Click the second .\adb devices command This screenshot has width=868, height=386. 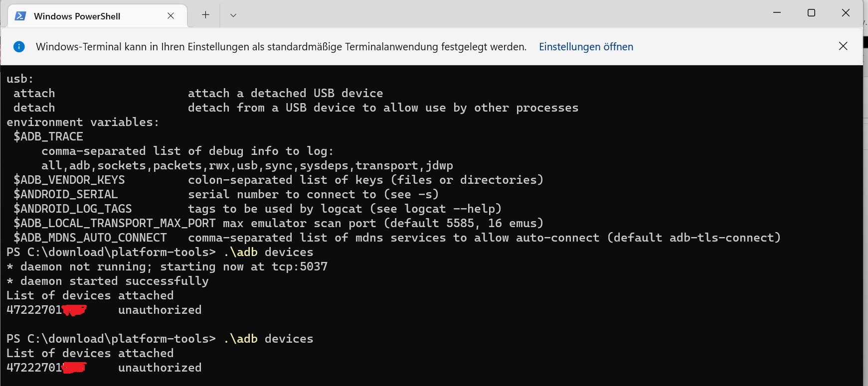click(x=268, y=339)
